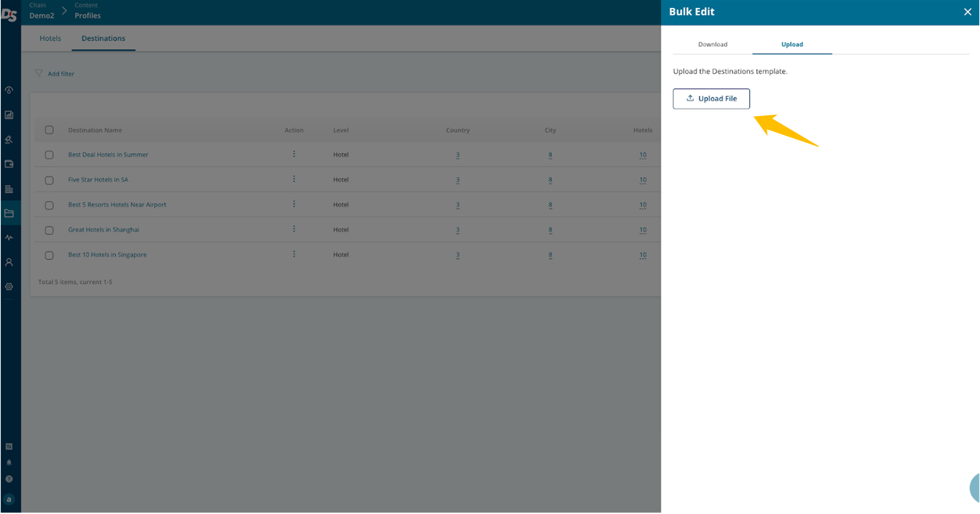This screenshot has height=514, width=980.
Task: Switch to the Download tab in Bulk Edit
Action: pos(713,44)
